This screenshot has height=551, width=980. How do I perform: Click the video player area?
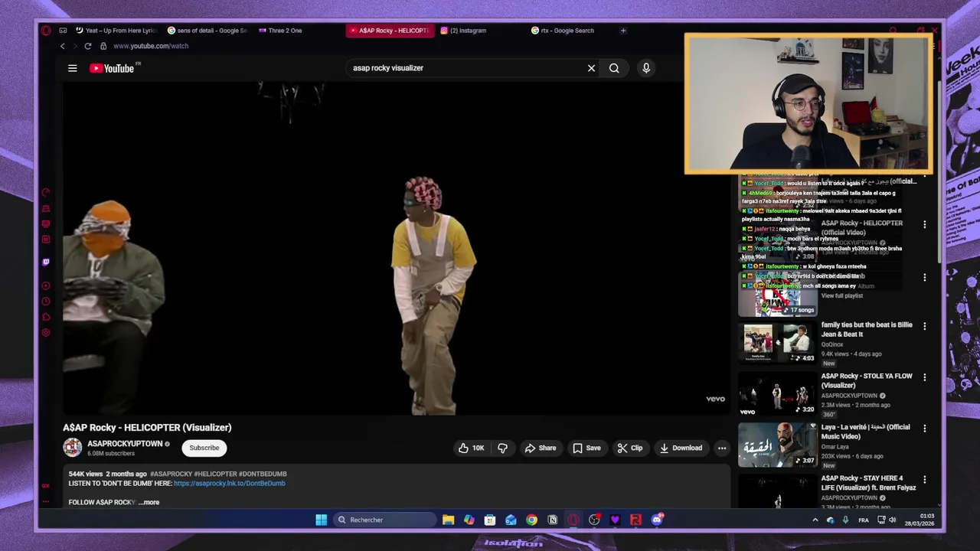(397, 249)
